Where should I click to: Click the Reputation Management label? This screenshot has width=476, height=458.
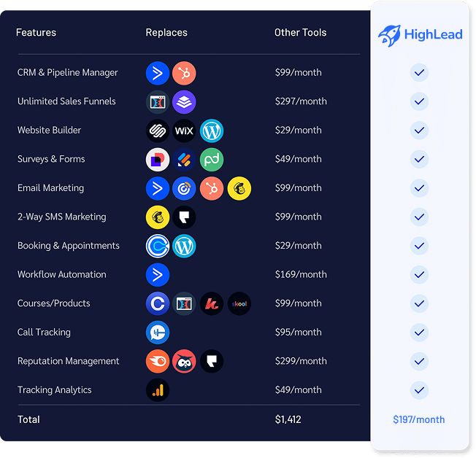tap(69, 361)
